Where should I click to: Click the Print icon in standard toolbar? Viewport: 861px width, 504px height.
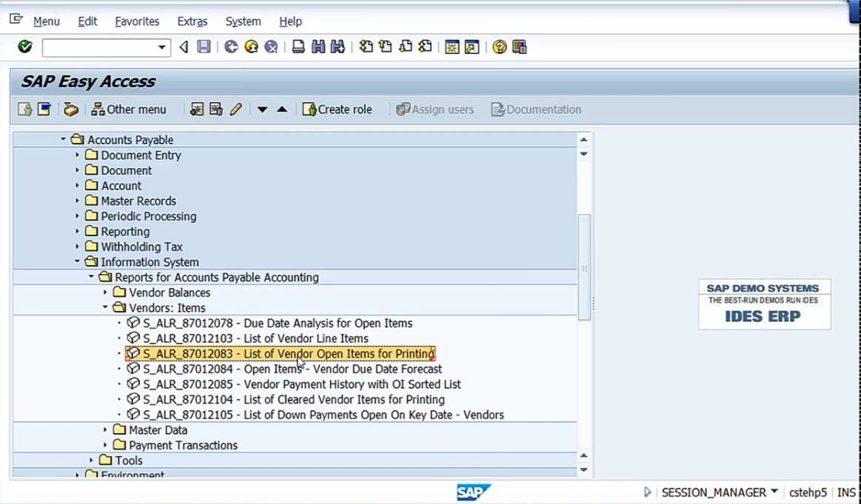(x=298, y=47)
